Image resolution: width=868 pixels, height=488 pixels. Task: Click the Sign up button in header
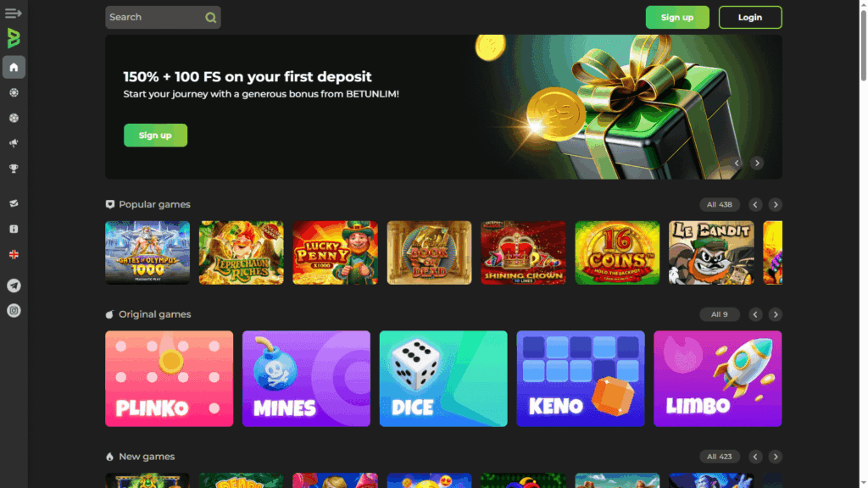pos(677,17)
